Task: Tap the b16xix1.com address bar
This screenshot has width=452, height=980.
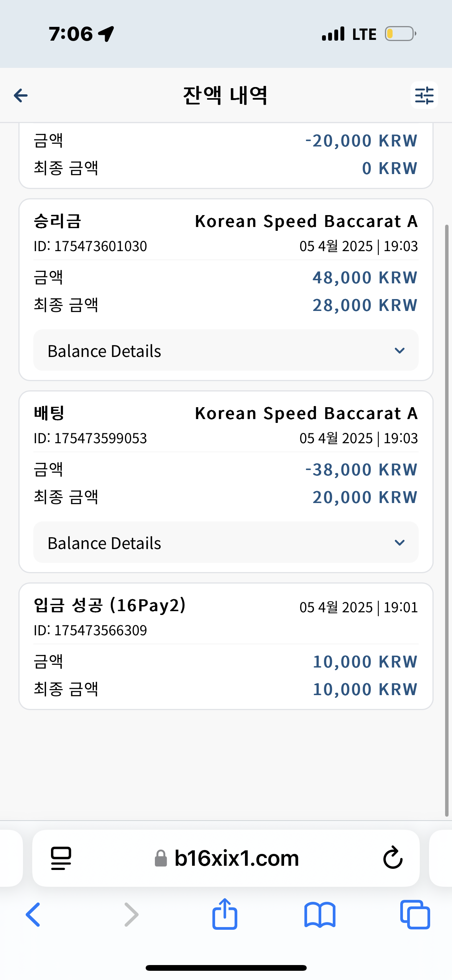Action: pyautogui.click(x=236, y=858)
